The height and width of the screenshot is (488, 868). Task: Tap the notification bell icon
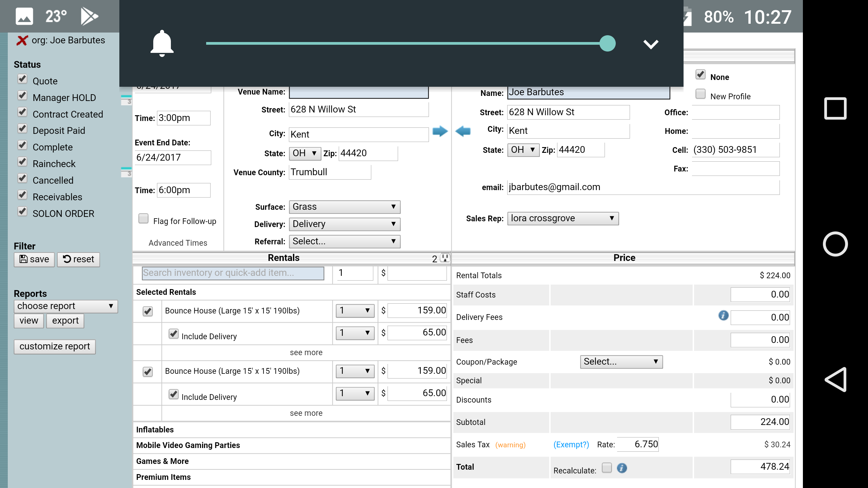(162, 43)
